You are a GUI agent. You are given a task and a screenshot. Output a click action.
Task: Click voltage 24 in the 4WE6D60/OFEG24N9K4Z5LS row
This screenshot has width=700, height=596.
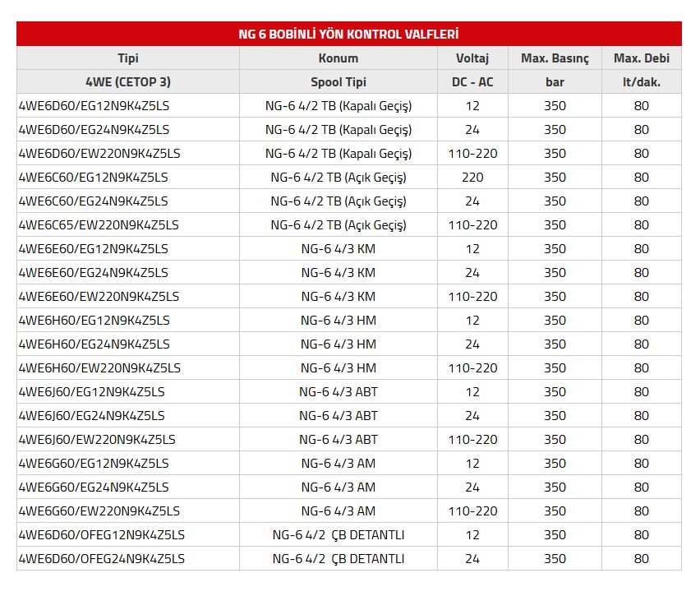point(472,558)
